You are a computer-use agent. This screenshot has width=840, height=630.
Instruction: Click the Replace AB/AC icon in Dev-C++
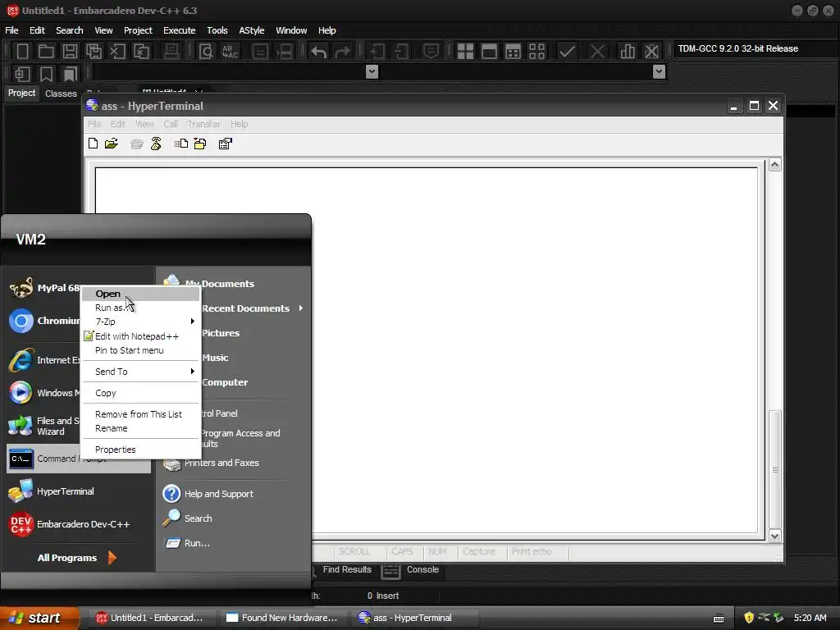[230, 52]
